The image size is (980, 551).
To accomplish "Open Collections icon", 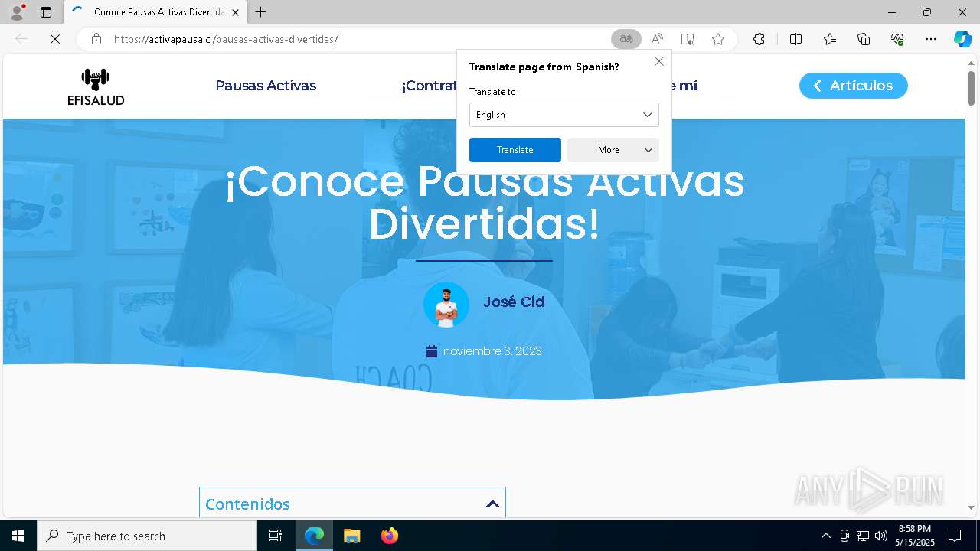I will click(864, 39).
